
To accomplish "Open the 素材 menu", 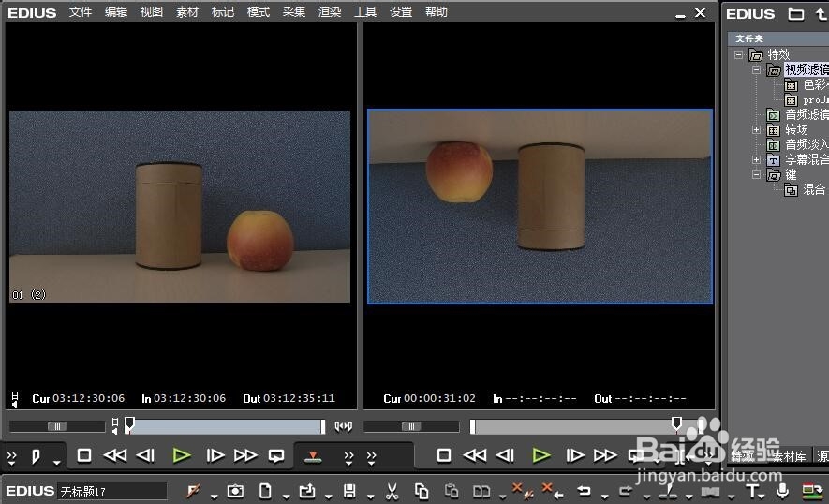I will pyautogui.click(x=187, y=11).
